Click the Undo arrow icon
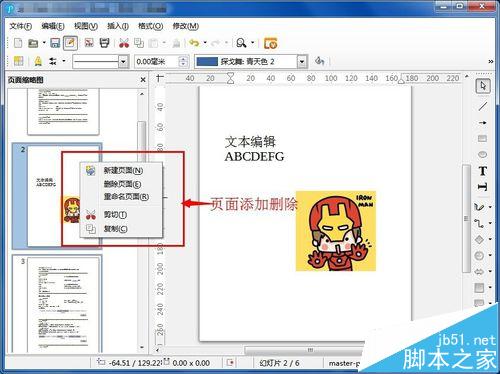 [194, 43]
